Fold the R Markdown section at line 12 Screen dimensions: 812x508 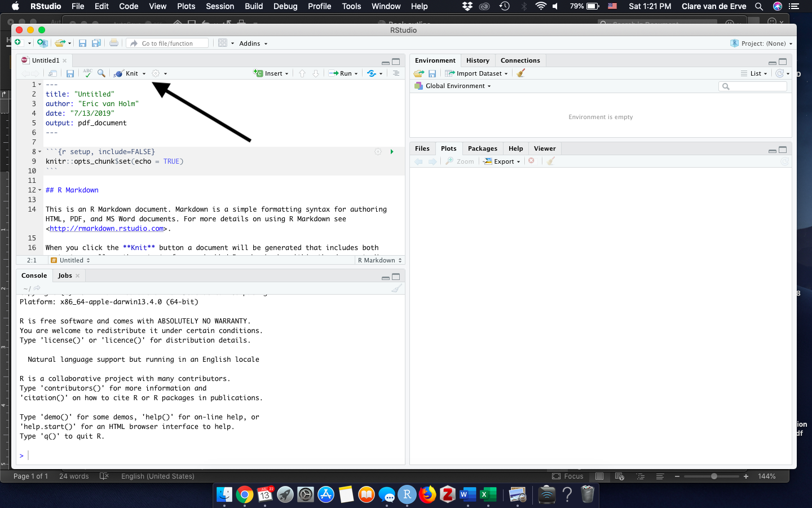coord(39,190)
